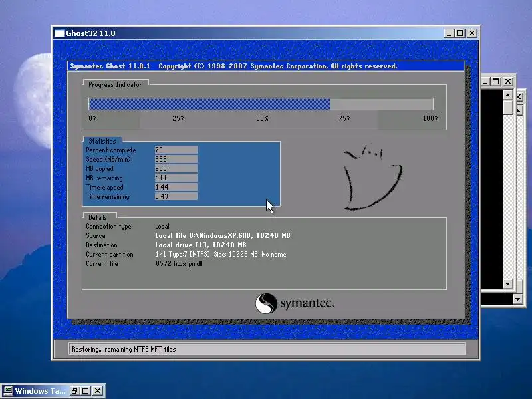Click the symantec. brand text

[307, 303]
